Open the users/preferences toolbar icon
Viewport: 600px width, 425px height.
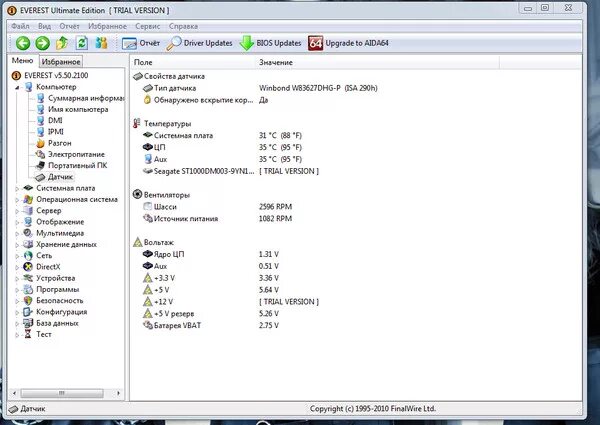coord(101,43)
